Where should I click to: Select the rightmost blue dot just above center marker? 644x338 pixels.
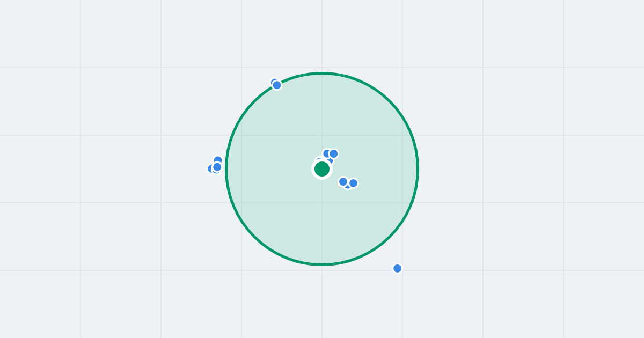pyautogui.click(x=333, y=153)
